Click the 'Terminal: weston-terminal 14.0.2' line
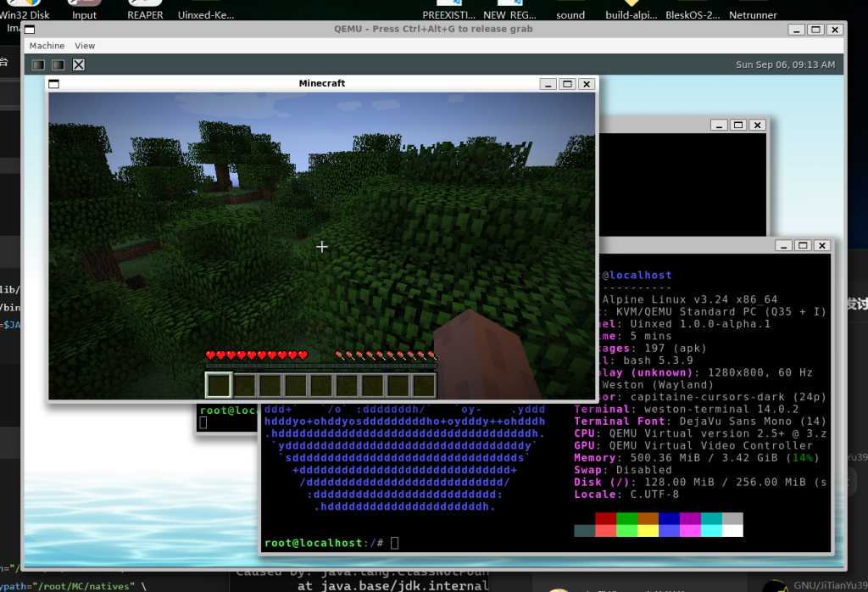 tap(686, 410)
